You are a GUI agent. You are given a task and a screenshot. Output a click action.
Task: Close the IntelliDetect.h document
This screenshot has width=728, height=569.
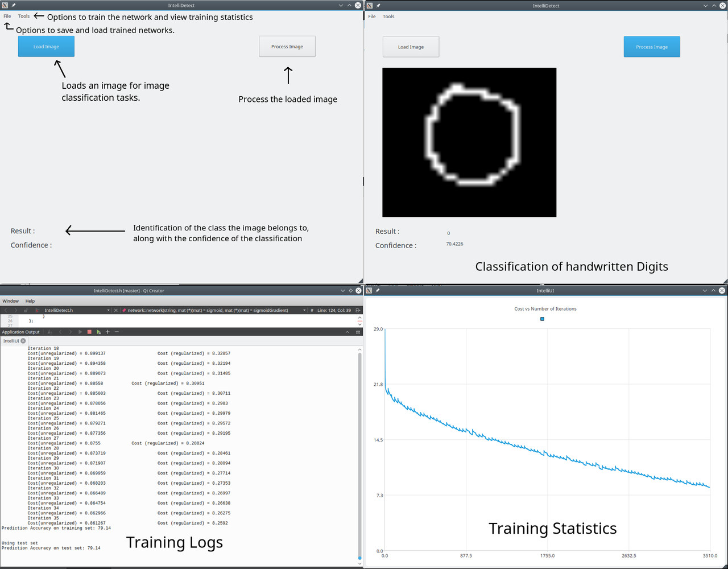[x=116, y=310]
